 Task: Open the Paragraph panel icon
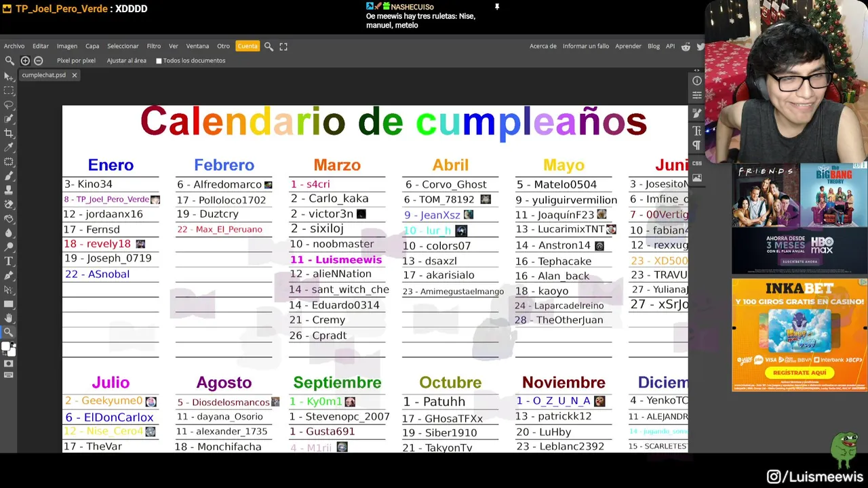click(x=697, y=145)
